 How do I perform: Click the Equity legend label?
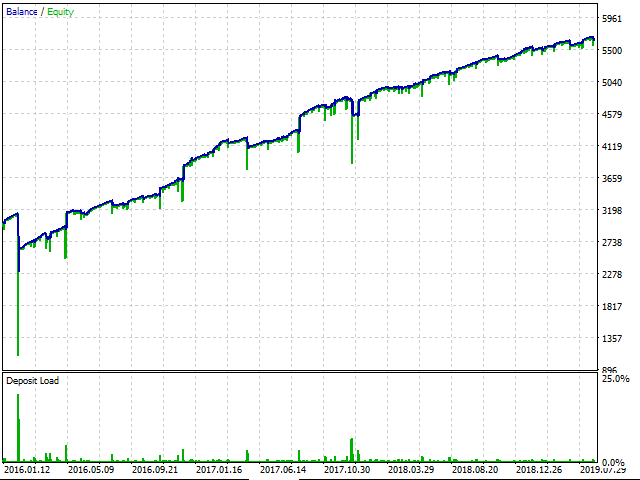tap(60, 12)
